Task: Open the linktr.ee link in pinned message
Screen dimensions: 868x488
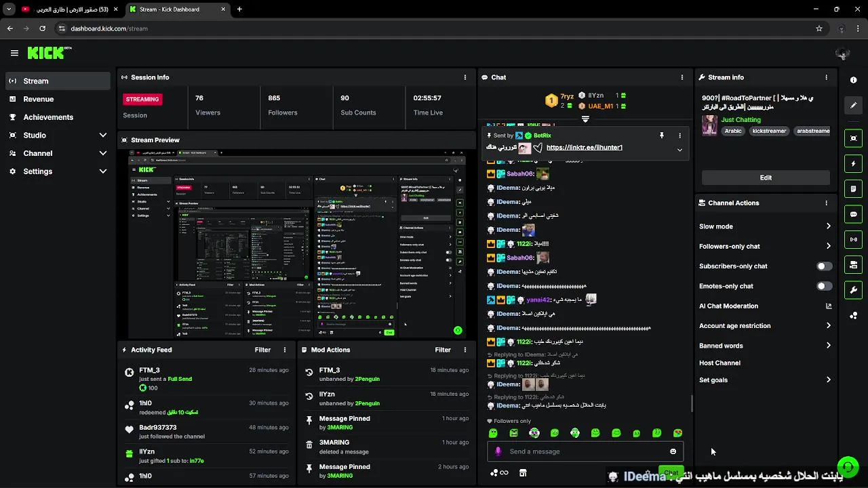Action: [584, 148]
